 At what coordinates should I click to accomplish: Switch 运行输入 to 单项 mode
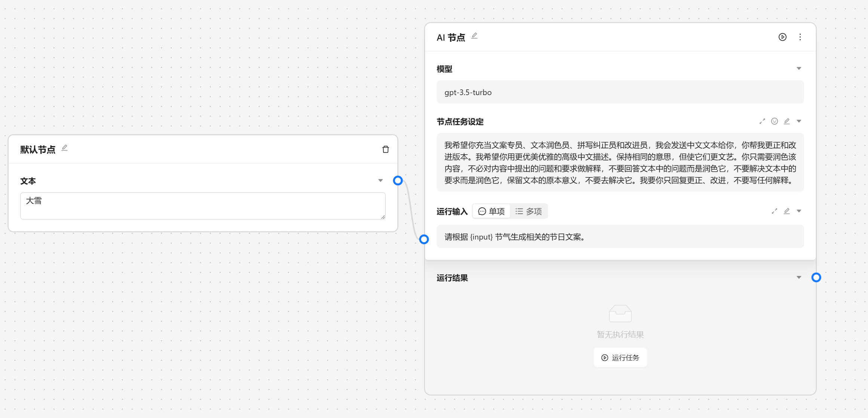click(492, 211)
